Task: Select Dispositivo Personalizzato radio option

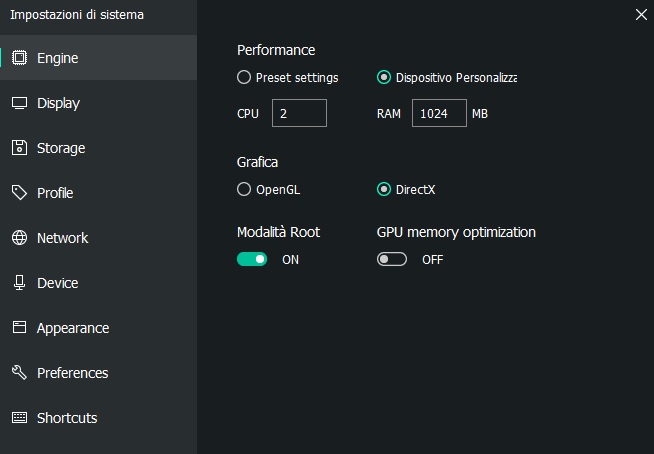Action: pyautogui.click(x=384, y=77)
